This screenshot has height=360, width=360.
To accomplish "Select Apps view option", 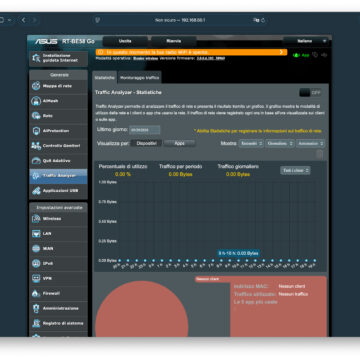I will [x=180, y=143].
